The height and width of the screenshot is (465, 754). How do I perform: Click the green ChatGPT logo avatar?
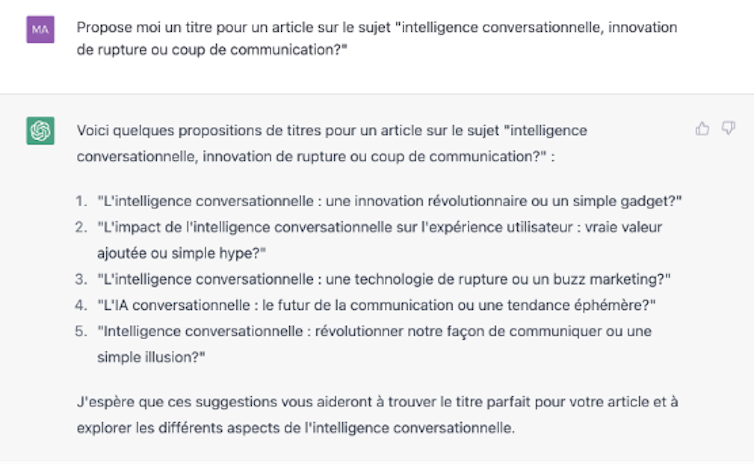click(40, 131)
